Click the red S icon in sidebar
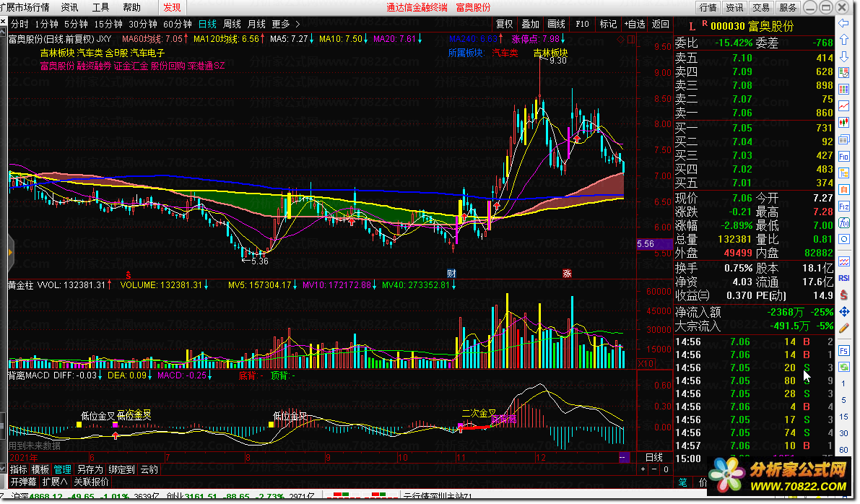Screen dimensions: 860x504 [843, 295]
